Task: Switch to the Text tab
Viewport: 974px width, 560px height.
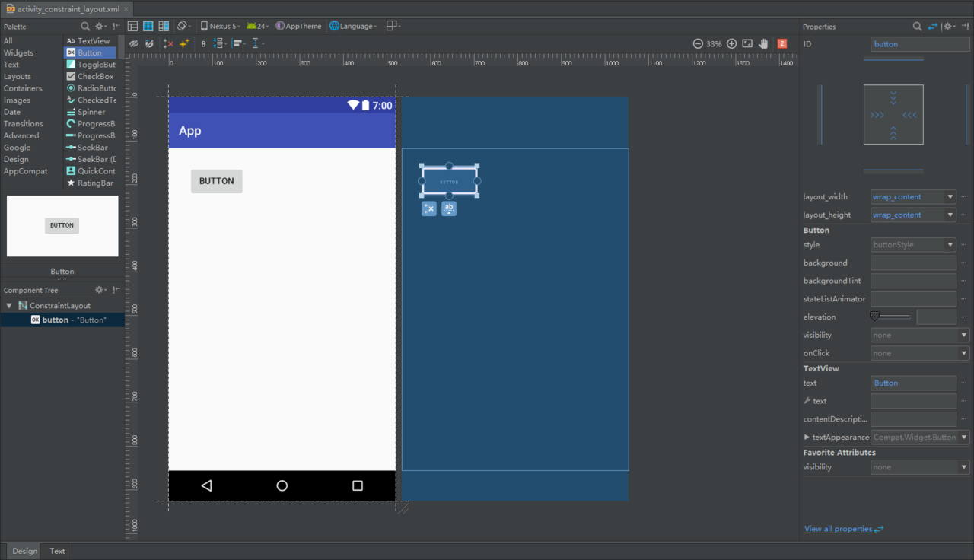Action: [57, 551]
